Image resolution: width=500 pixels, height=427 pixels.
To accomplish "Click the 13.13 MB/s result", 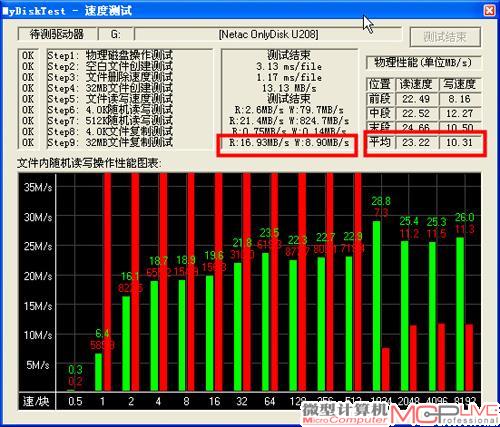I will 289,88.
